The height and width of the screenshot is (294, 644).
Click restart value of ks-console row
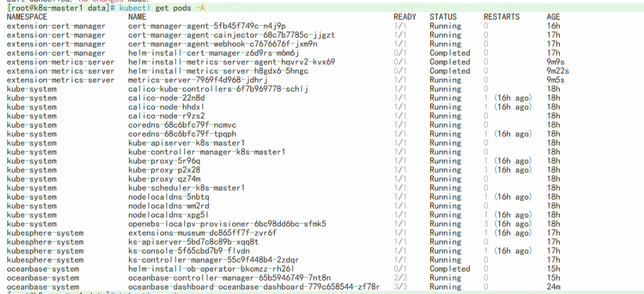click(508, 251)
